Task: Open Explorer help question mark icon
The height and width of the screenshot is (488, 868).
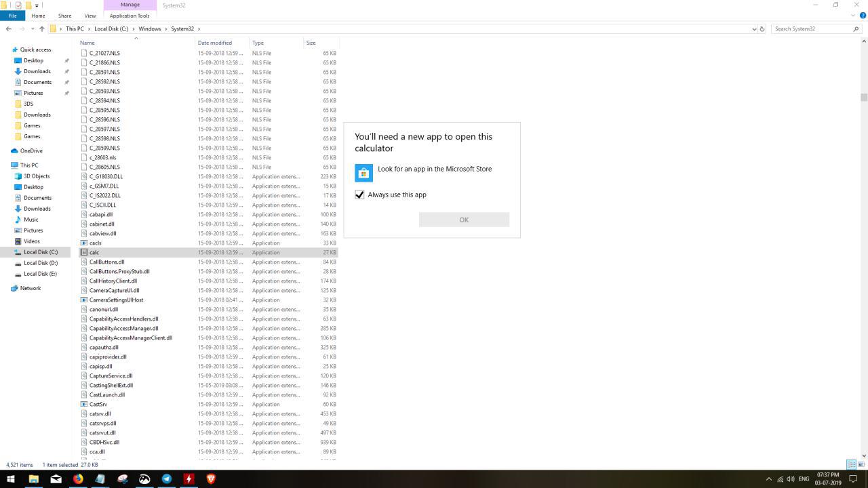Action: point(861,15)
